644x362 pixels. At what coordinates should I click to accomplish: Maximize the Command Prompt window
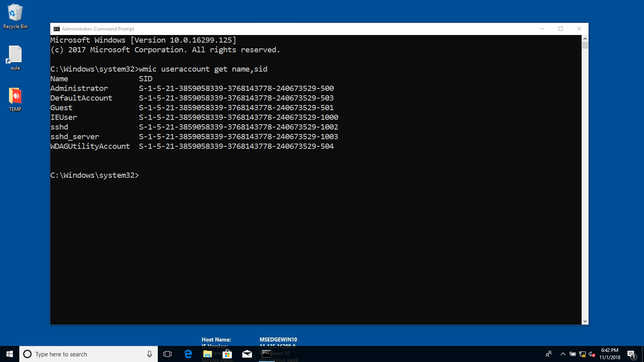pos(561,29)
